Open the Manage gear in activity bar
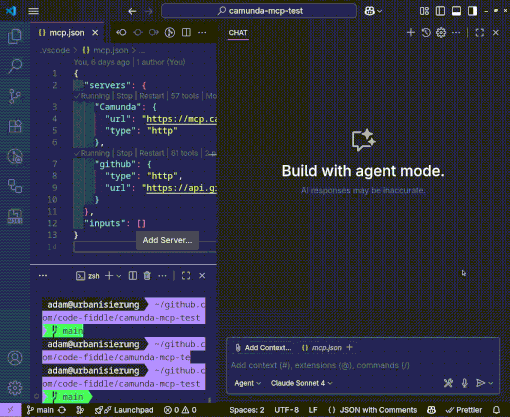510x417 pixels. tap(15, 388)
